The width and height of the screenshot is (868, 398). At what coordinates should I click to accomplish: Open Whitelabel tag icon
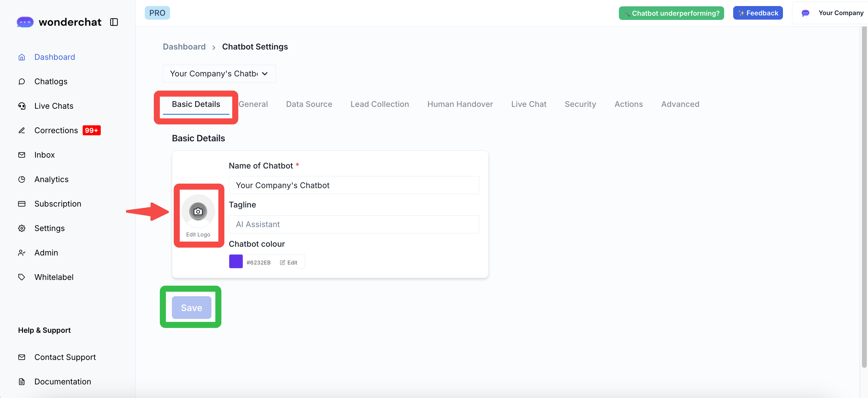click(22, 277)
